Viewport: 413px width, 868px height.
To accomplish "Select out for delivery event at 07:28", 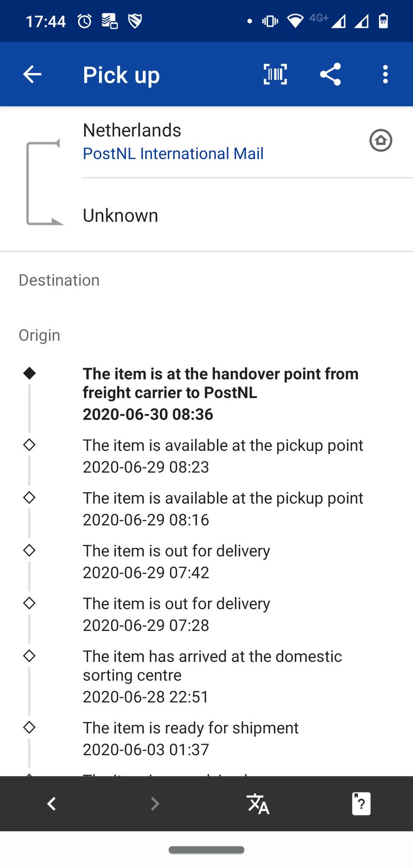I will 176,614.
